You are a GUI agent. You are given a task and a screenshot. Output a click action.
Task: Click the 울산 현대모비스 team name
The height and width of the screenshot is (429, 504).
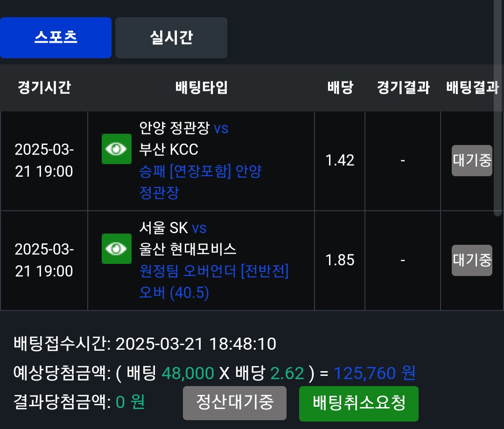[188, 249]
